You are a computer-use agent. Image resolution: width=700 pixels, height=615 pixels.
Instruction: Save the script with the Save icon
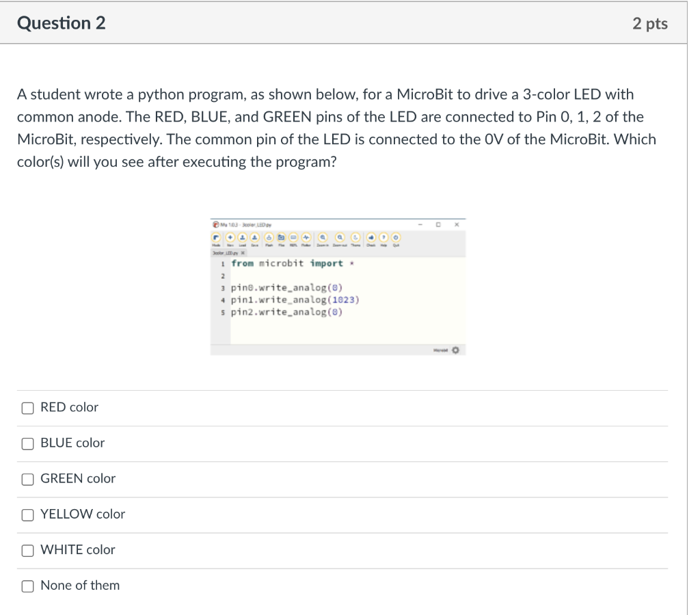point(254,237)
